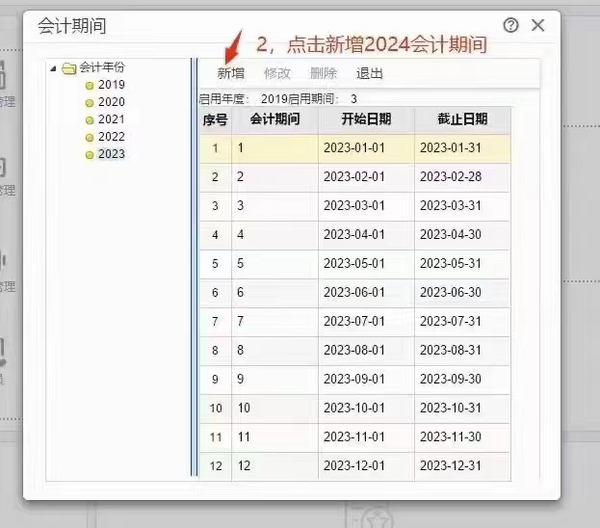Select end date 2023-07-31 cell

(462, 321)
